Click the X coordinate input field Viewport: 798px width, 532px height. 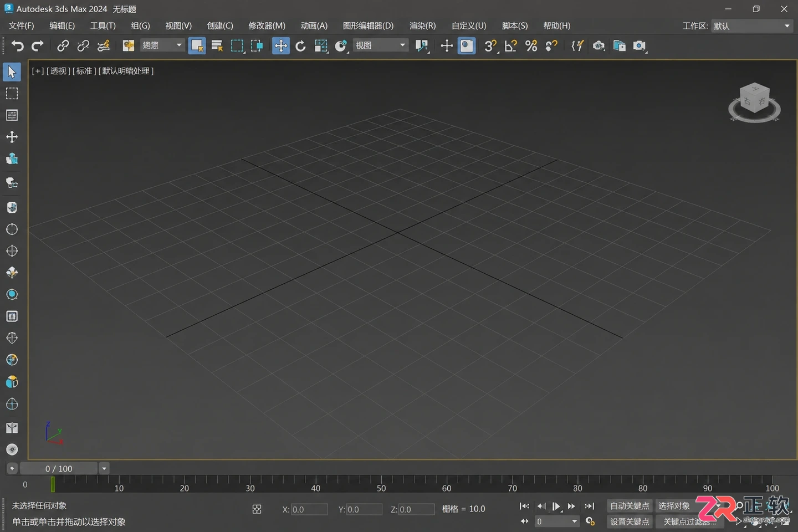pos(309,509)
